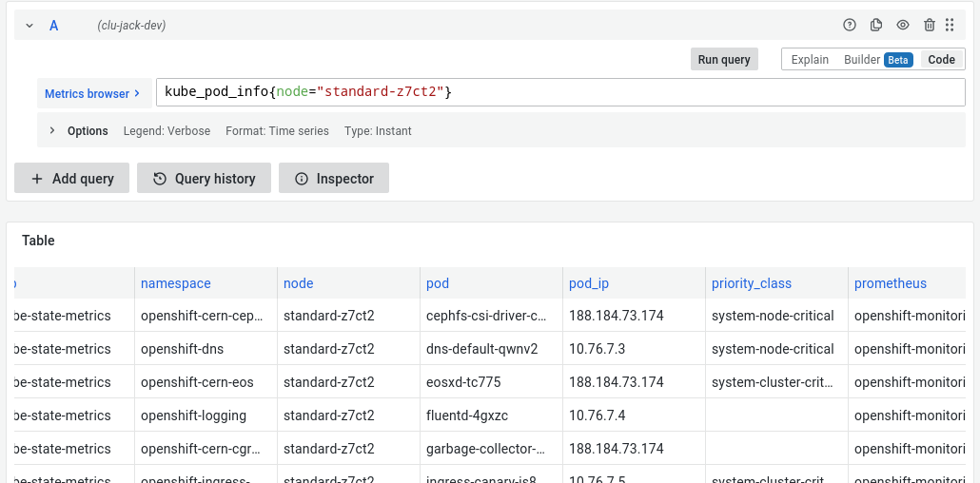The height and width of the screenshot is (483, 980).
Task: Open the query help icon
Action: (x=850, y=26)
